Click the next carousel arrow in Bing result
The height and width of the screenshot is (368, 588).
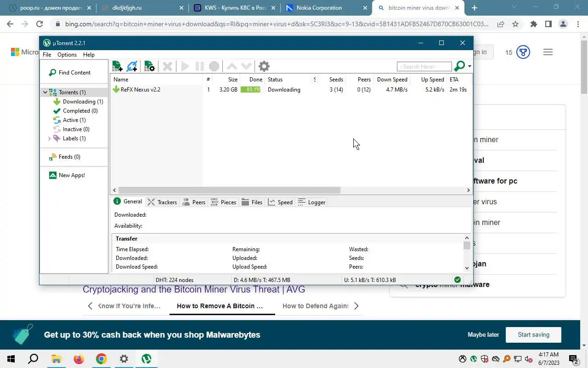356,306
